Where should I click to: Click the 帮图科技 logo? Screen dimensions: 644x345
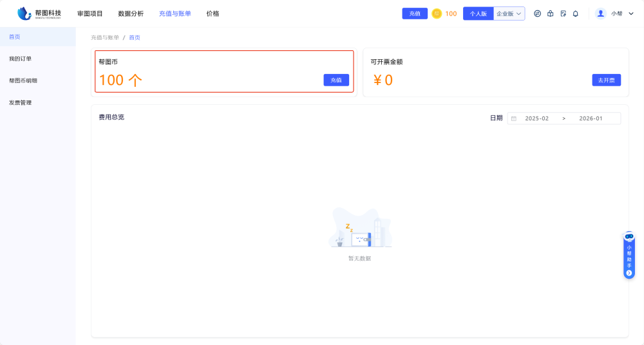39,13
